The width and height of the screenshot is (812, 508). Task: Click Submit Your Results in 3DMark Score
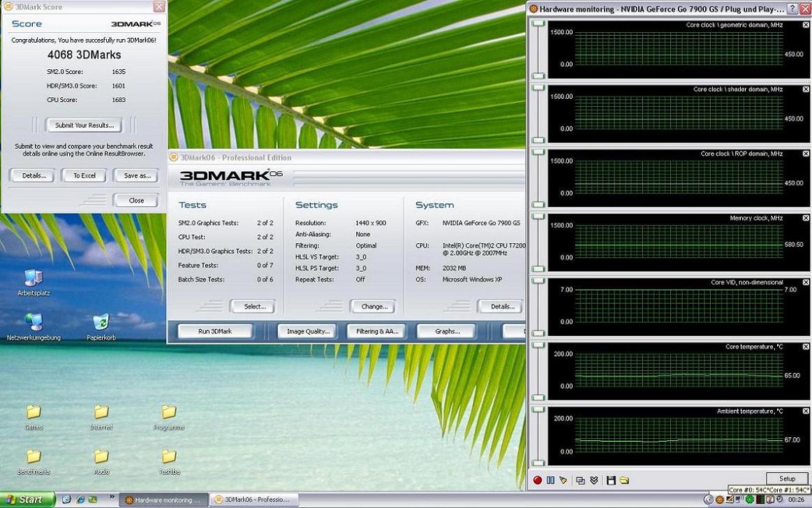click(84, 125)
